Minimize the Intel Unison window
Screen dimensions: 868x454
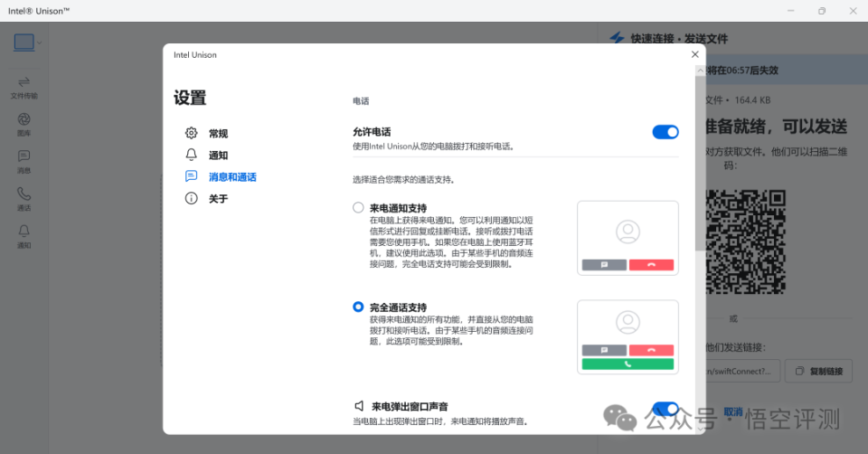click(790, 11)
